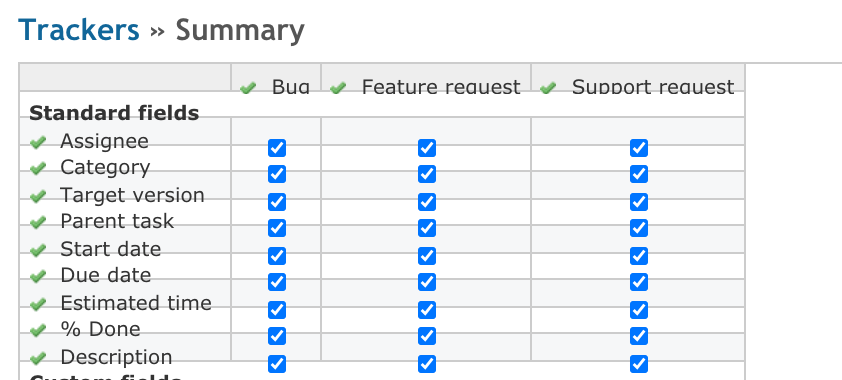This screenshot has height=380, width=842.
Task: Click the green checkmark beside Feature request header
Action: [x=338, y=89]
